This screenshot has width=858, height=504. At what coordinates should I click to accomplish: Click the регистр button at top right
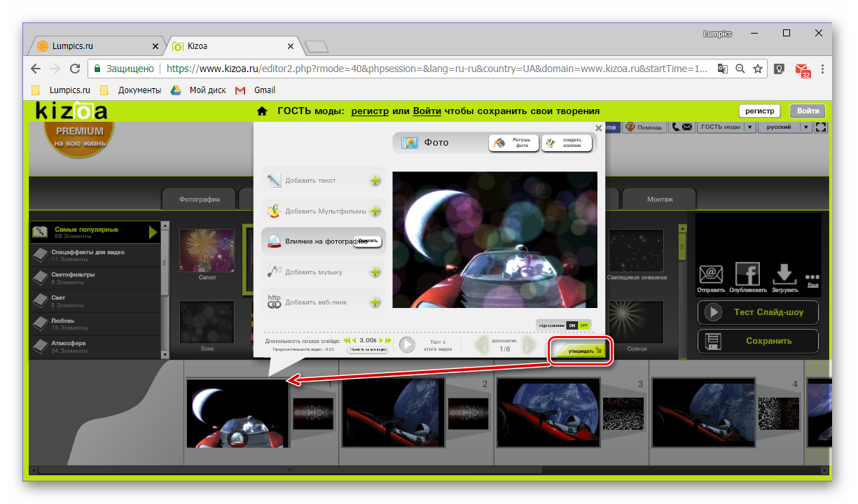[759, 111]
